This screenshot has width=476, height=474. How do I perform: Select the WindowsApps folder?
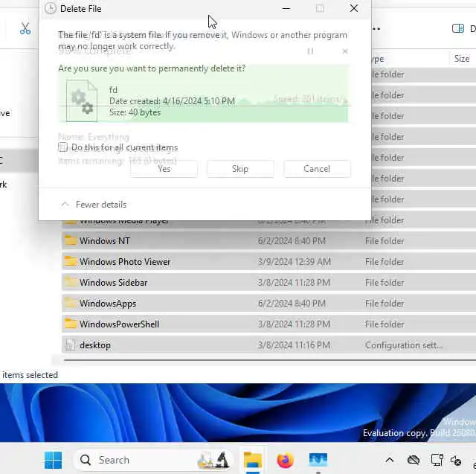[x=268, y=304]
